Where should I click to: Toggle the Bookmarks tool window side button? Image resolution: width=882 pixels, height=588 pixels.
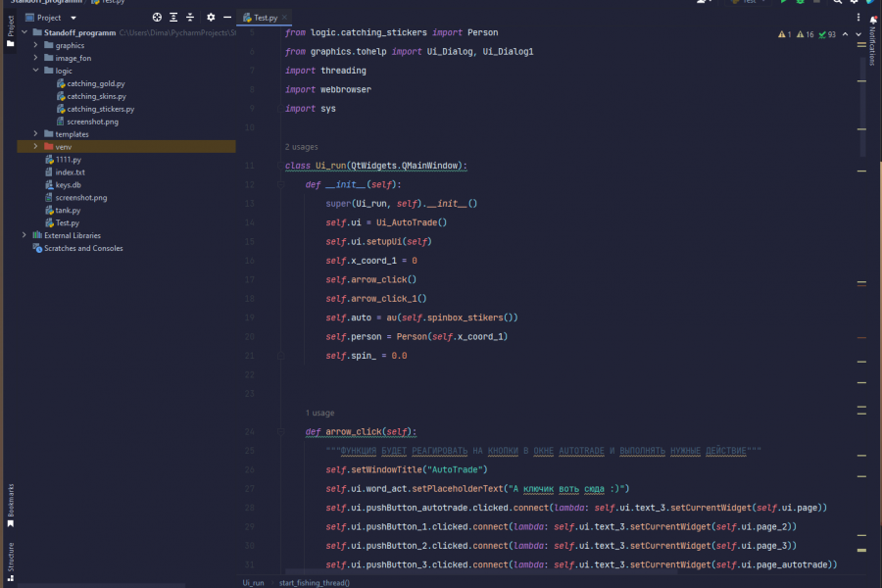pyautogui.click(x=10, y=506)
